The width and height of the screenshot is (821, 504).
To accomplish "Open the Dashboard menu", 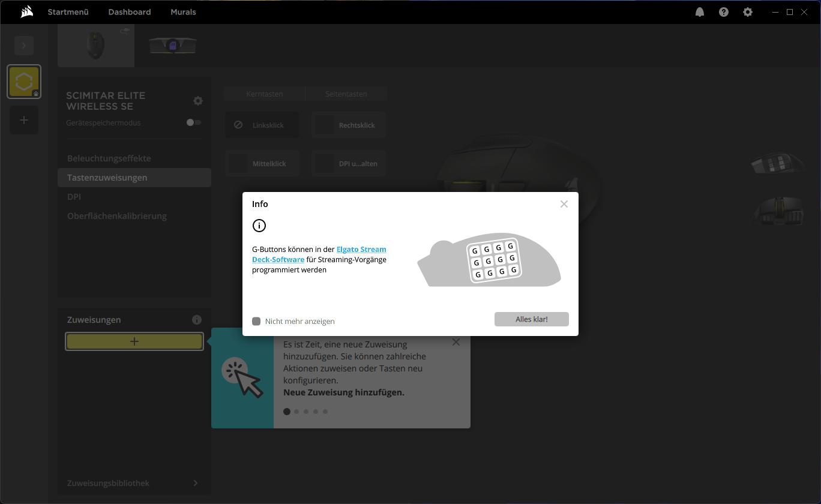I will point(129,12).
